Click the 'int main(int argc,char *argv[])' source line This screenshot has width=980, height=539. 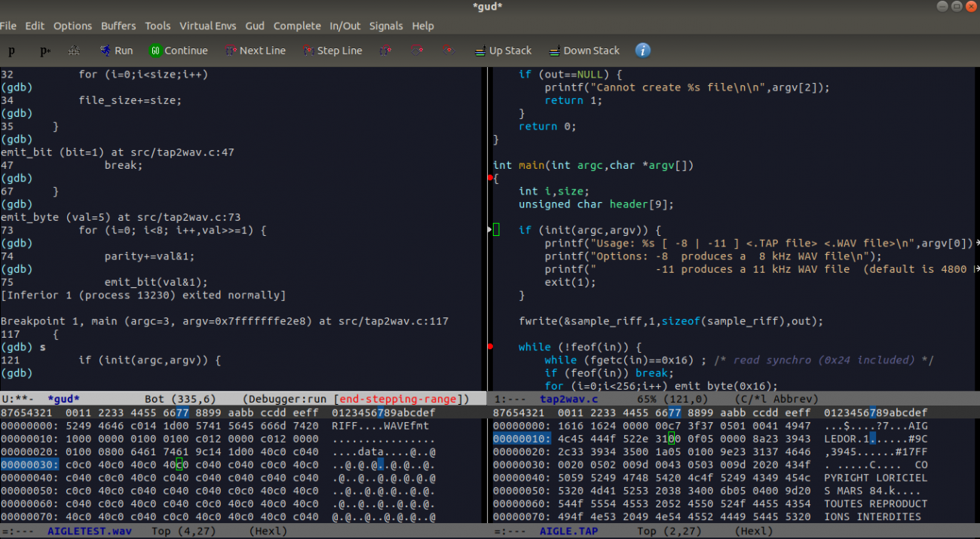coord(593,165)
